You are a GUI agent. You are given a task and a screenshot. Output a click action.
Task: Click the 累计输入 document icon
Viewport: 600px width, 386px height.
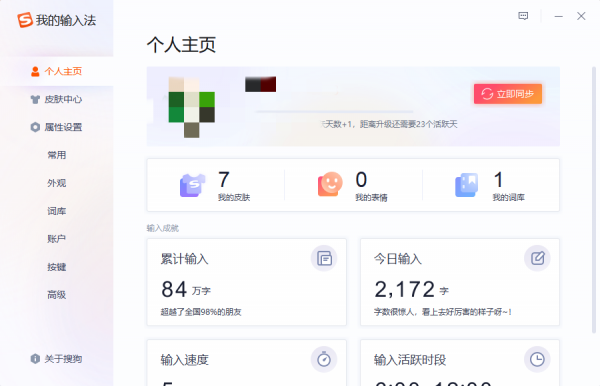click(324, 259)
